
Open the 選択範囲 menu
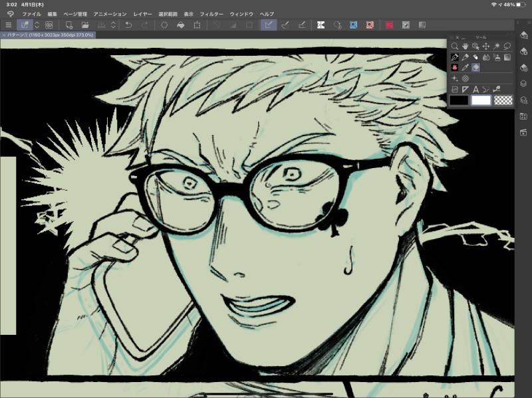[x=168, y=14]
